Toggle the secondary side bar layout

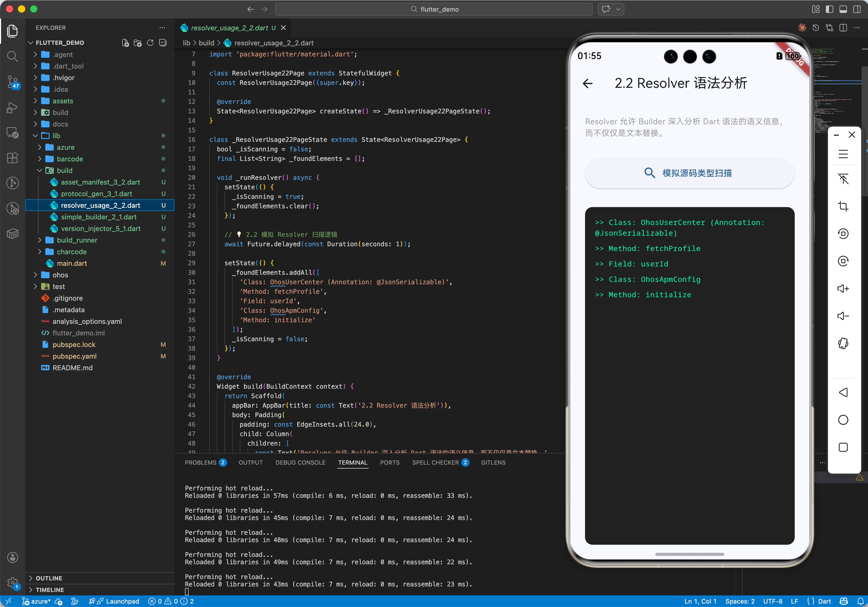click(x=857, y=9)
